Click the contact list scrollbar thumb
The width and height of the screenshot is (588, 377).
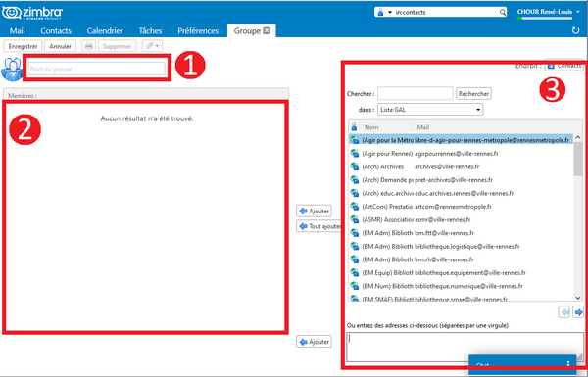tap(578, 159)
